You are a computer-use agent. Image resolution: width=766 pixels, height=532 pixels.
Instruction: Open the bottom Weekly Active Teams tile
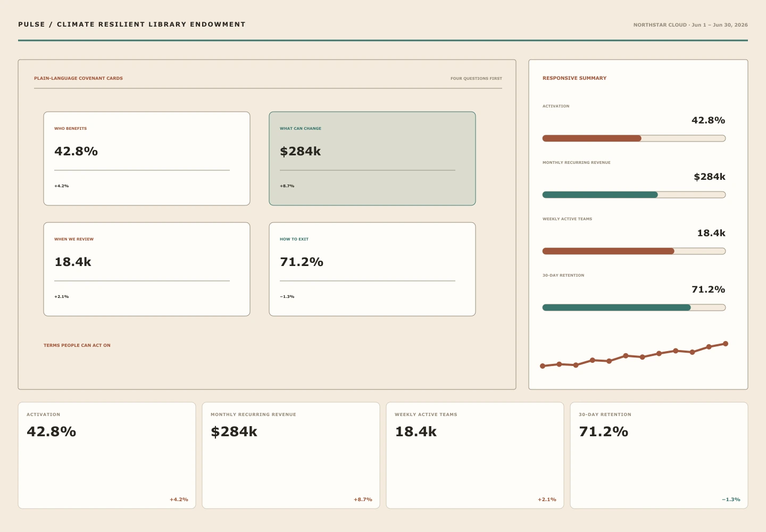pyautogui.click(x=475, y=455)
